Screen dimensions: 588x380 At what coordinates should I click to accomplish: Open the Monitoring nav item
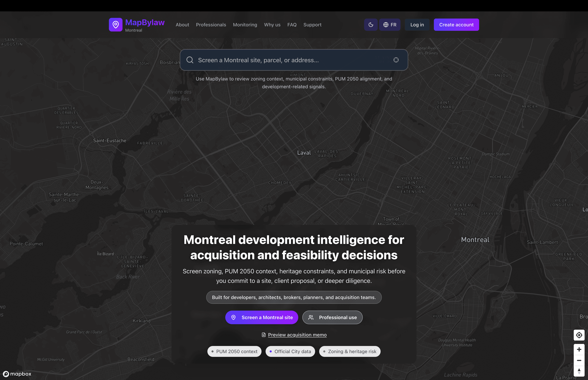(x=245, y=25)
